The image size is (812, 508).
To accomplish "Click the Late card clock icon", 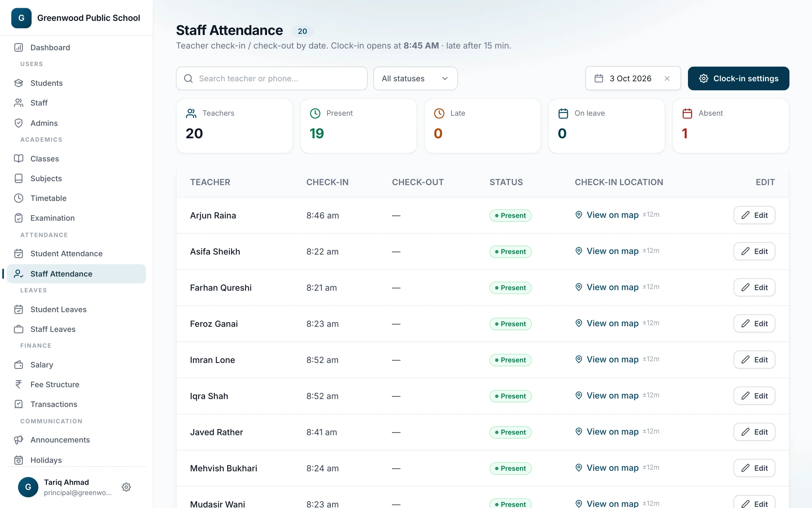I will 439,113.
